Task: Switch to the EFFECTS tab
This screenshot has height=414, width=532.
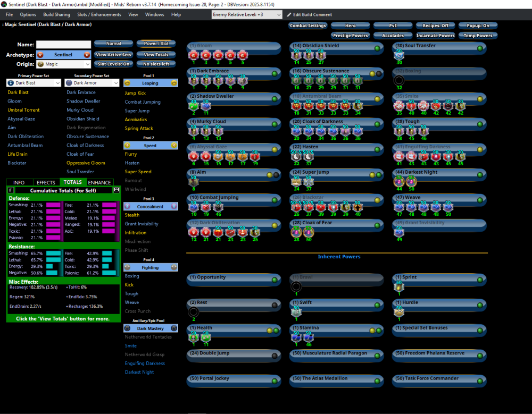Action: tap(46, 182)
